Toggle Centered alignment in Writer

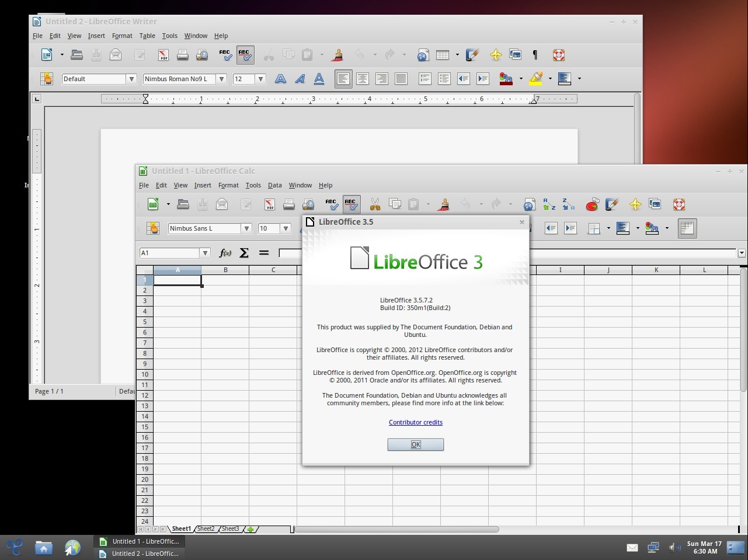click(363, 79)
